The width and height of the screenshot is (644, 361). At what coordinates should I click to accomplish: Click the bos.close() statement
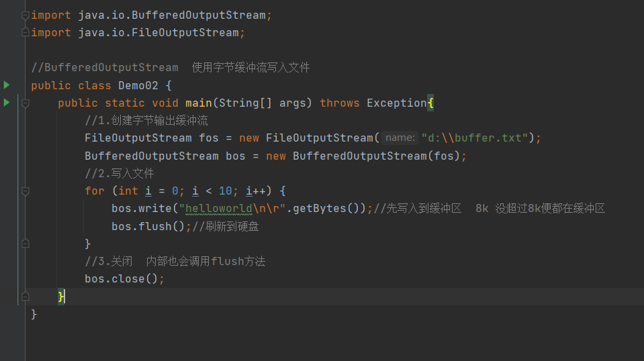tap(124, 279)
